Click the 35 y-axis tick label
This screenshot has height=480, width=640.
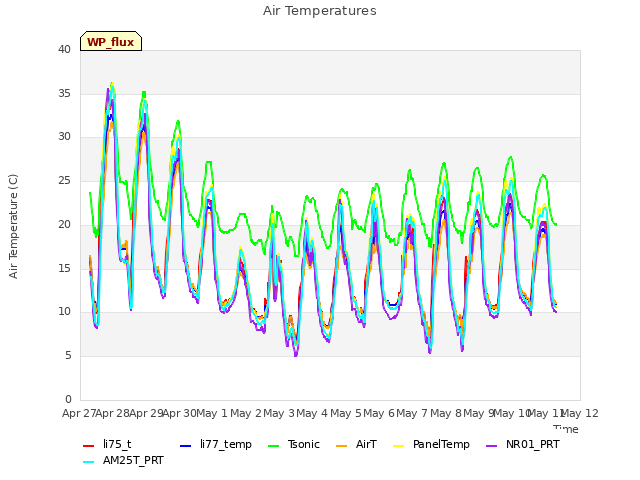coord(64,93)
